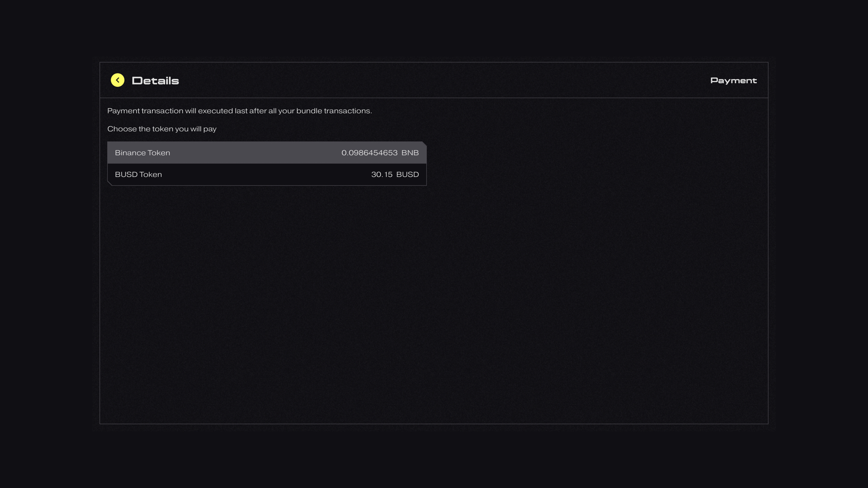Select Binance Token payment option

(267, 153)
